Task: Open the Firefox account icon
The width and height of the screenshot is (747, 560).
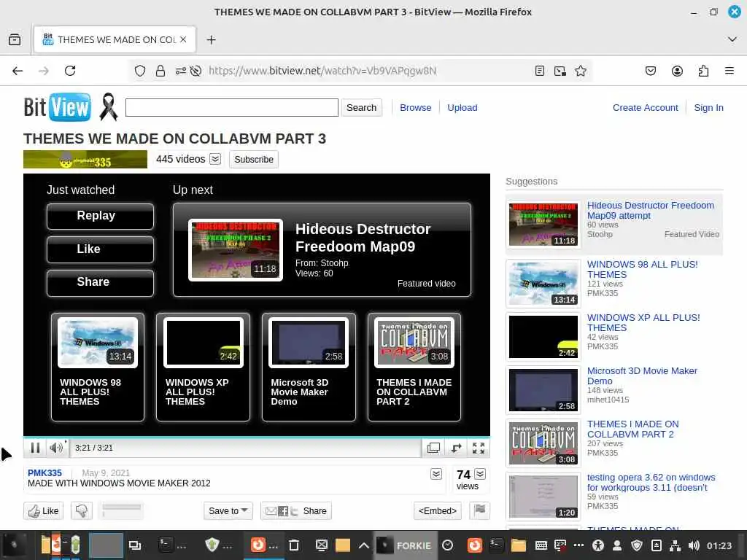Action: click(677, 71)
